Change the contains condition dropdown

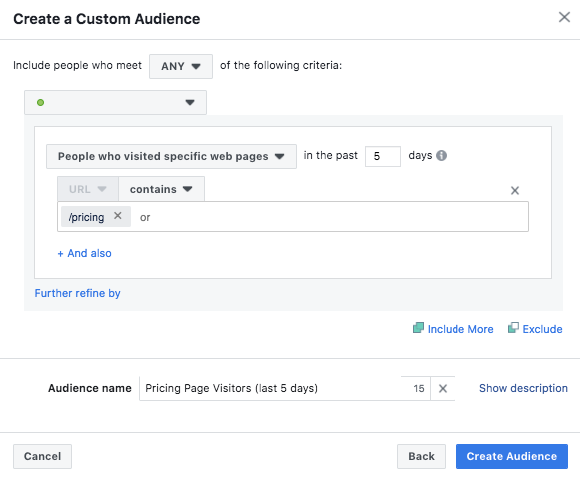(161, 189)
